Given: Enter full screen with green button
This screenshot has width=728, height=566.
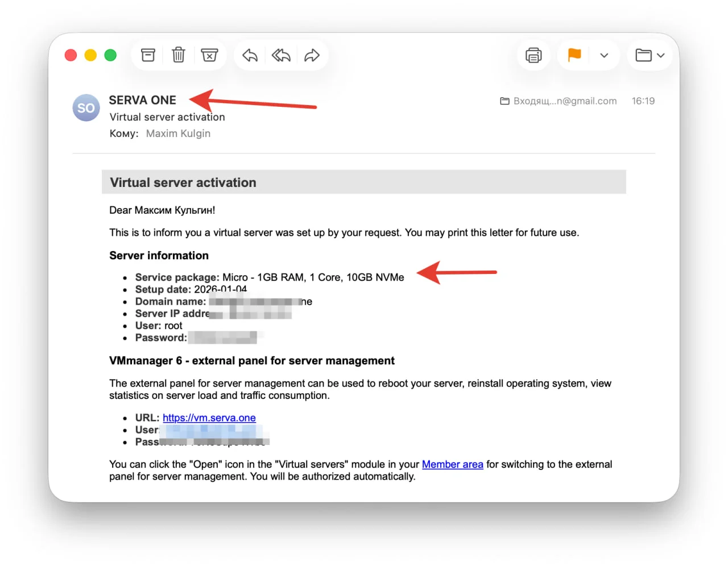Looking at the screenshot, I should click(x=110, y=55).
